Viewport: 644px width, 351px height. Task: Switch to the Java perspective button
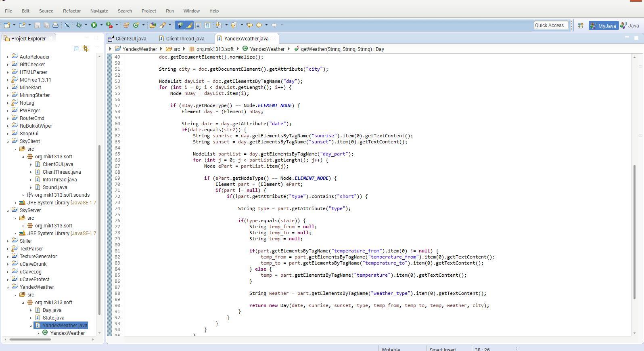pos(629,25)
